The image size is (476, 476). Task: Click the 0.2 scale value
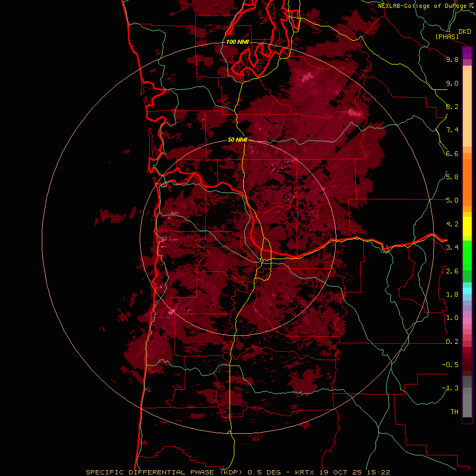click(x=452, y=342)
